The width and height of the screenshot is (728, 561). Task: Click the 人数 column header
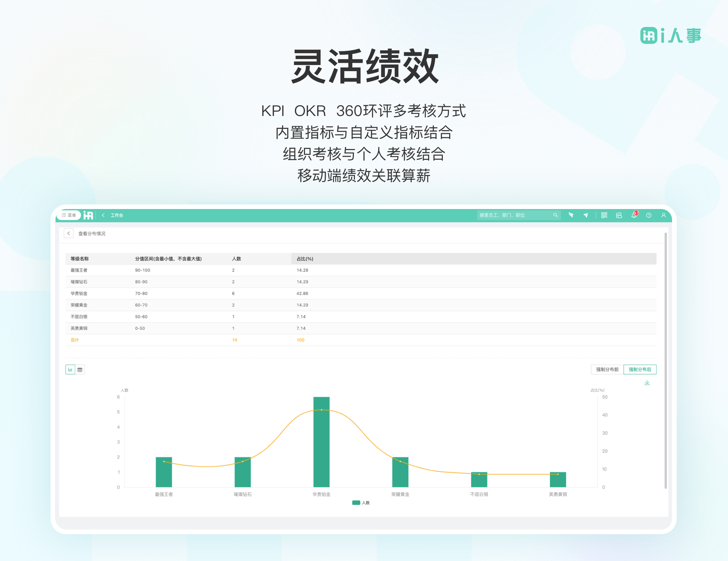coord(236,259)
